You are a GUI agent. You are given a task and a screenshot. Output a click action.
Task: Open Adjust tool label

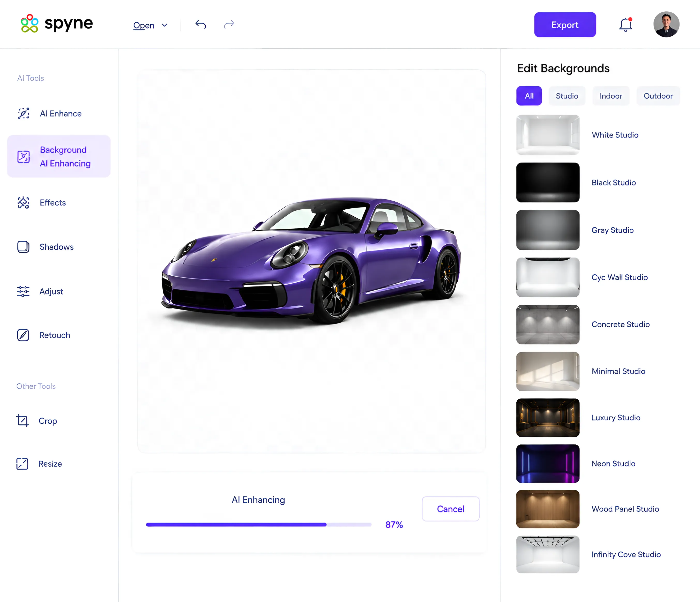[51, 291]
